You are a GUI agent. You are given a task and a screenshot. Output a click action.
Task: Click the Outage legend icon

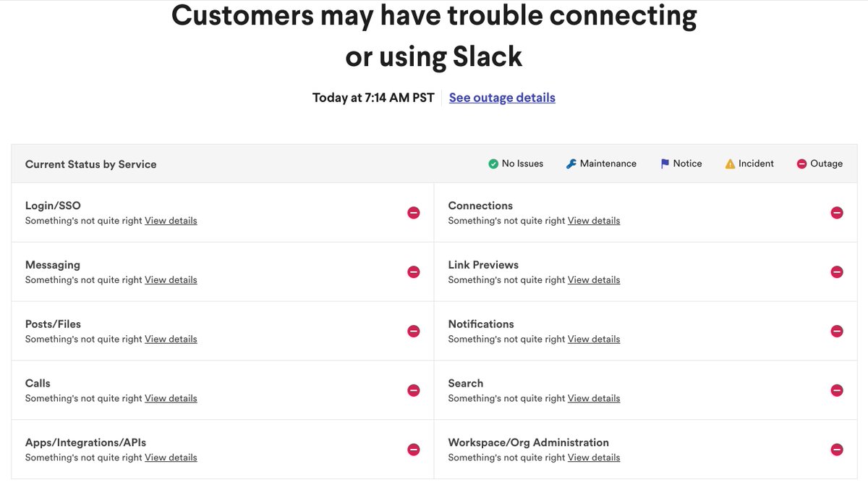pos(801,164)
